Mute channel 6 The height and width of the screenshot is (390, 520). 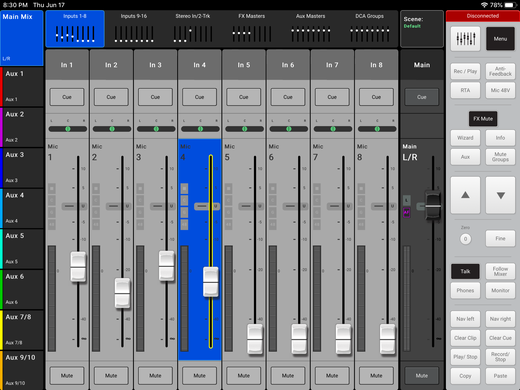point(288,376)
